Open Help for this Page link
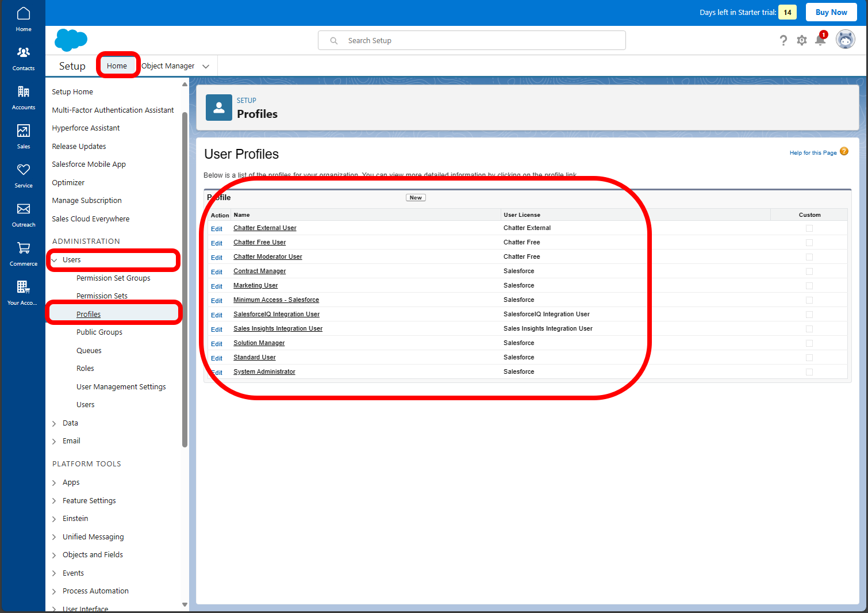Screen dimensions: 868x613 tap(813, 152)
